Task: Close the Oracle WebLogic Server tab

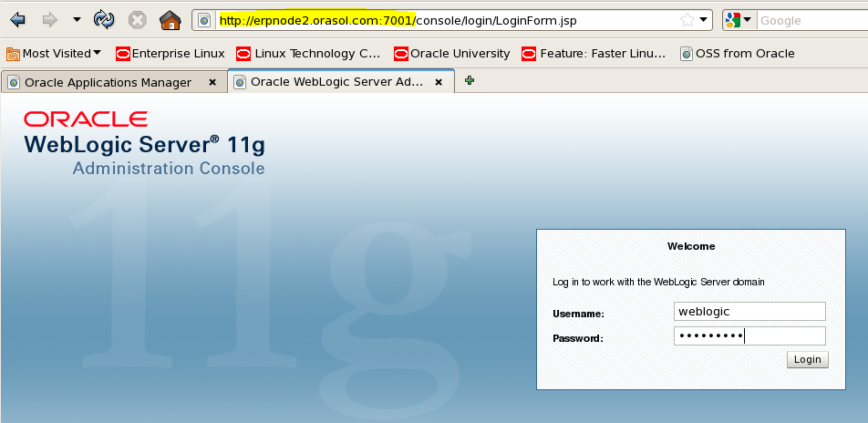Action: [x=439, y=82]
